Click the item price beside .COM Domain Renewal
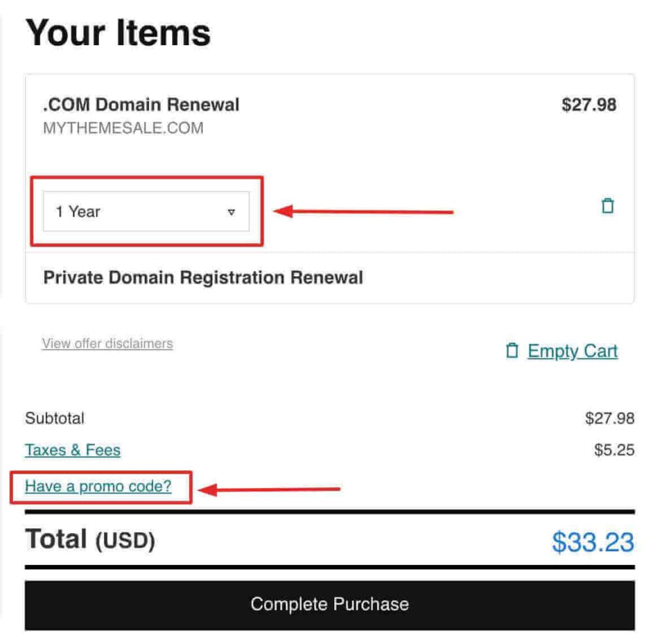670x644 pixels. [x=589, y=105]
